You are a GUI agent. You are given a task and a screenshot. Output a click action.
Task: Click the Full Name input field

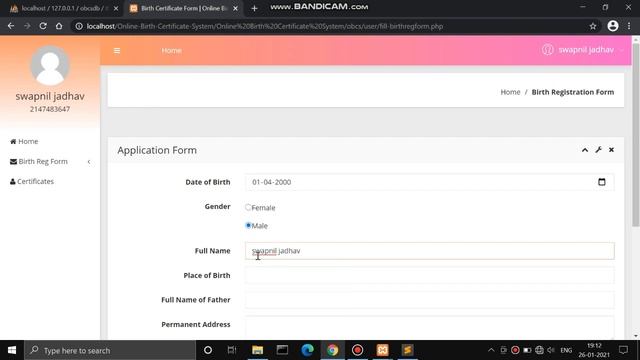pos(429,251)
